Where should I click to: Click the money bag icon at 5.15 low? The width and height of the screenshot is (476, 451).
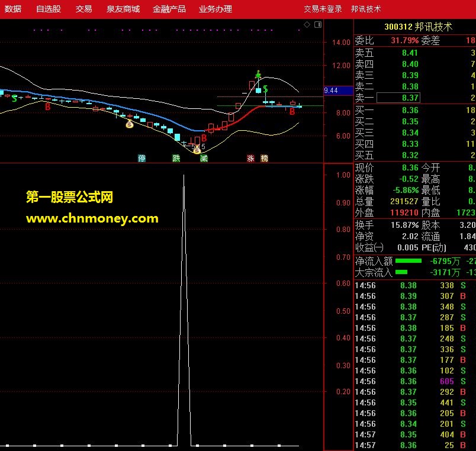(197, 150)
